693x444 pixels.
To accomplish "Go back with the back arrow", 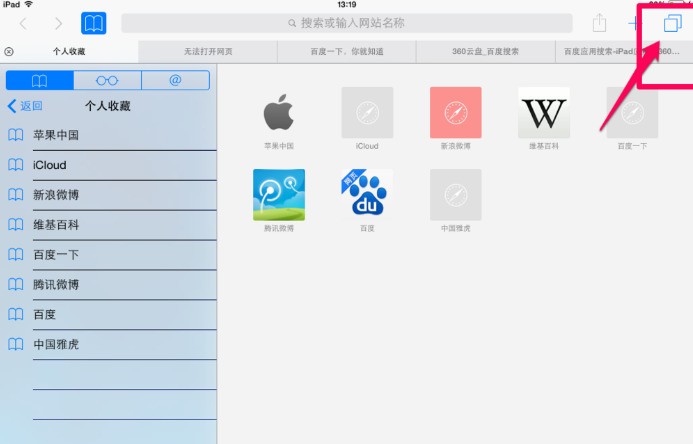I will (x=23, y=23).
